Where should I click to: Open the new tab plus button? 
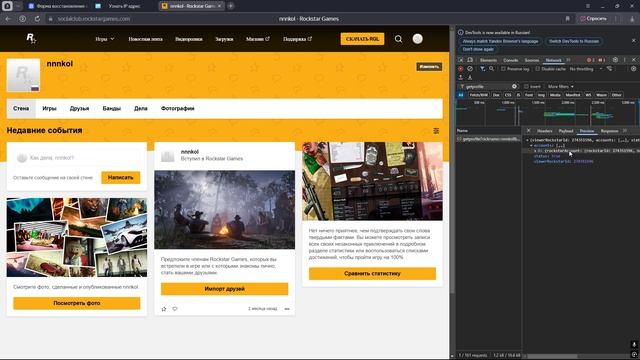click(x=231, y=6)
